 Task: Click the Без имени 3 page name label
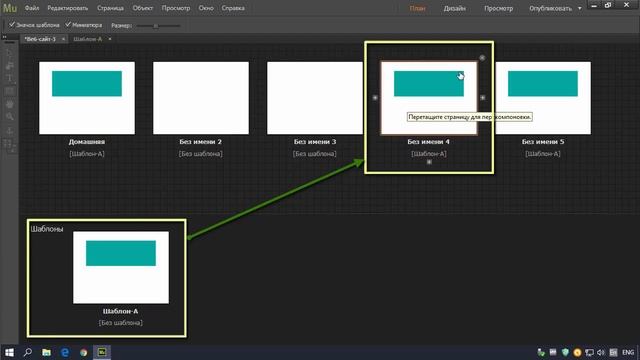click(x=315, y=142)
